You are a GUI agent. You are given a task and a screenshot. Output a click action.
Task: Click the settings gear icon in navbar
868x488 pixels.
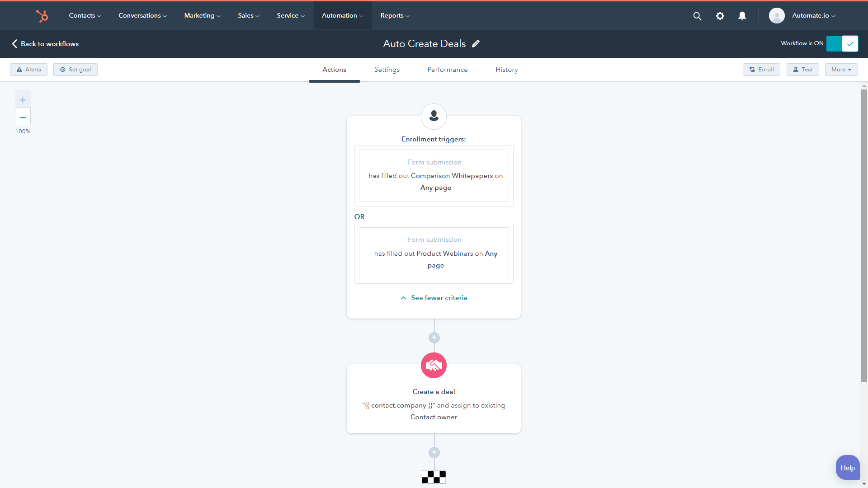(x=720, y=15)
